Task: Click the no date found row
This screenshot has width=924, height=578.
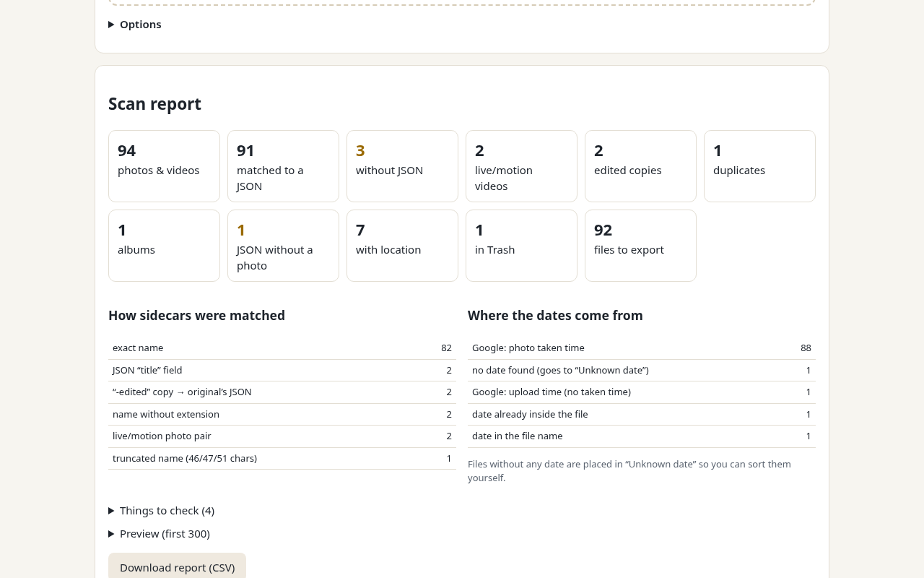Action: pyautogui.click(x=642, y=371)
